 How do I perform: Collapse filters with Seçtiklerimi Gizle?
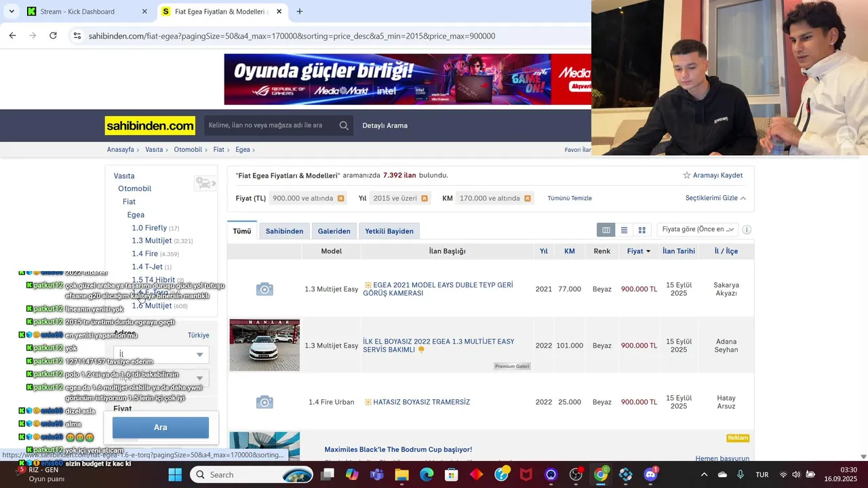tap(715, 198)
